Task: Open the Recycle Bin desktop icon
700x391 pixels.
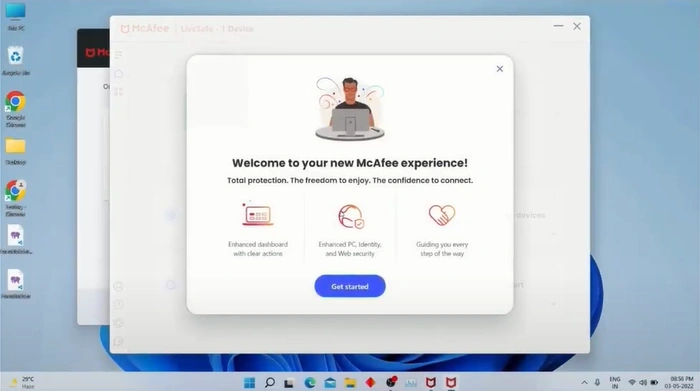Action: click(x=16, y=60)
